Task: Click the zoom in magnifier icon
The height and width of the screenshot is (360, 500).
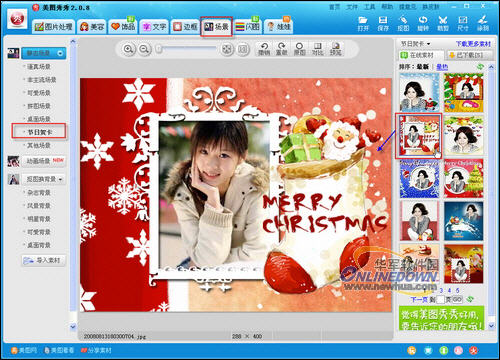Action: coord(128,49)
